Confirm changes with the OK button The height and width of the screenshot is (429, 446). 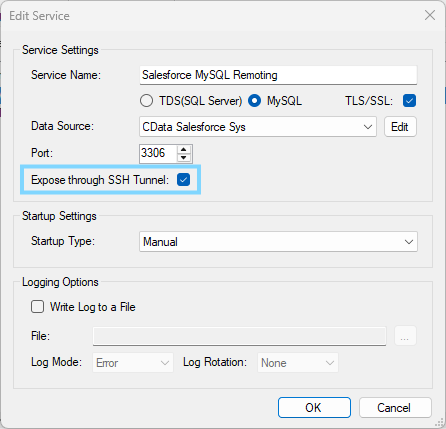pos(314,407)
